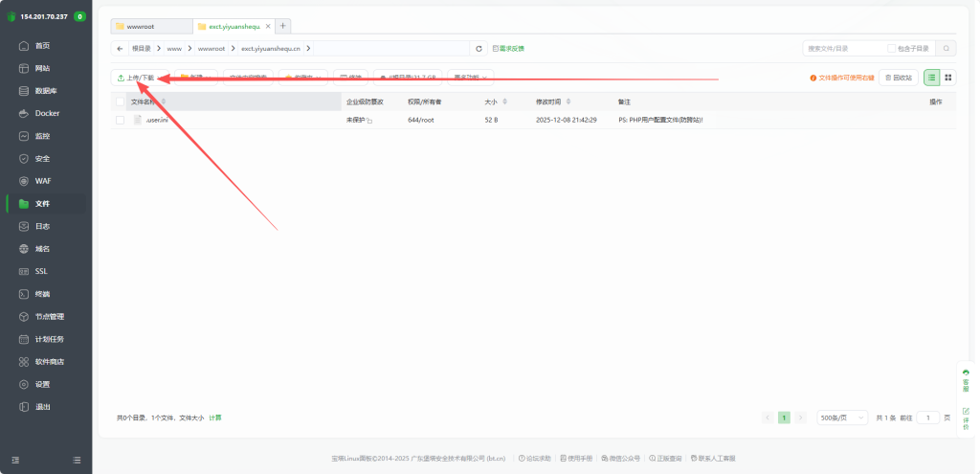Enable the 包含子目录 checkbox

pos(892,48)
